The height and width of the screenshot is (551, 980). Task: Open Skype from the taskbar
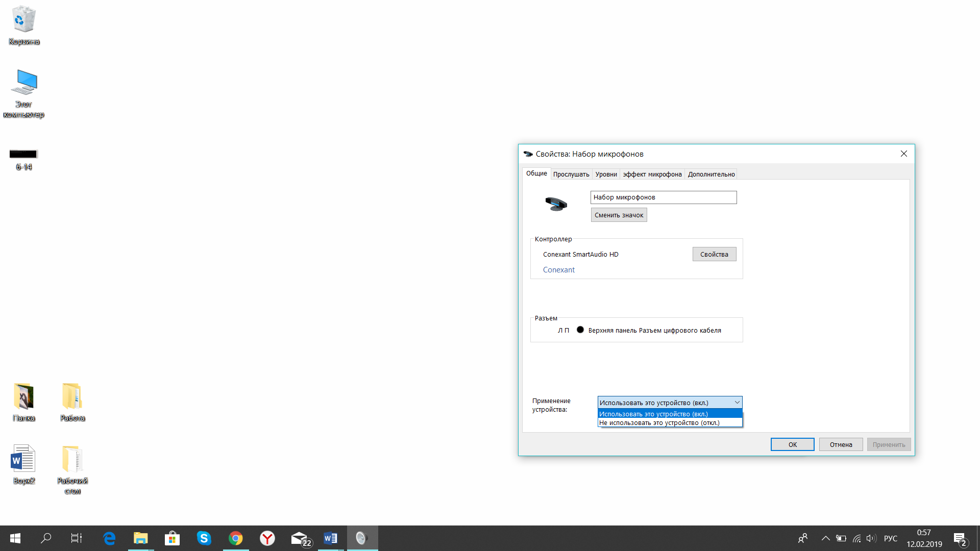pos(204,538)
